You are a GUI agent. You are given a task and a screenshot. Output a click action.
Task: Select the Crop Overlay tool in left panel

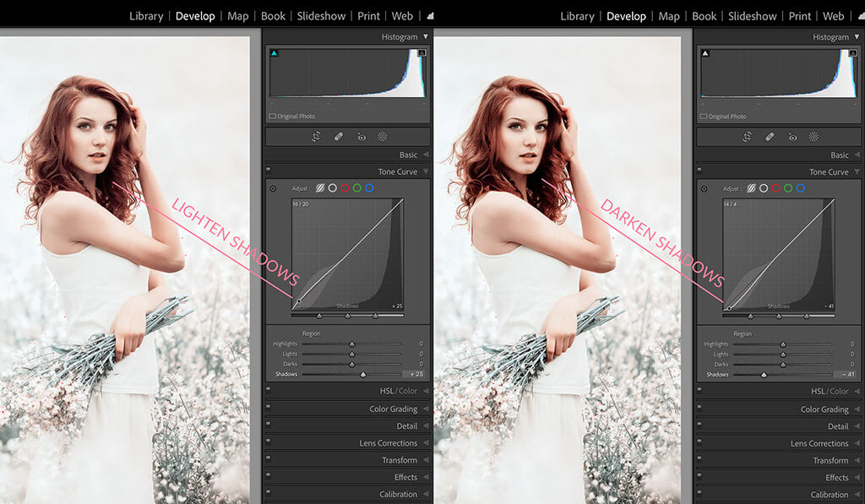pyautogui.click(x=316, y=136)
